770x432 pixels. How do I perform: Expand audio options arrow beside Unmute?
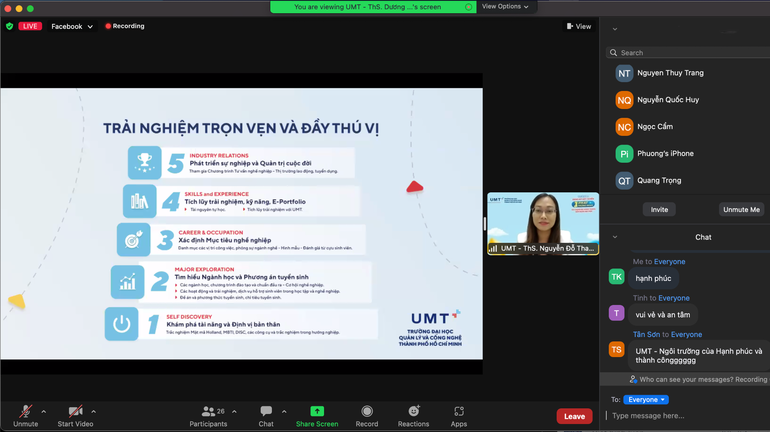point(43,411)
